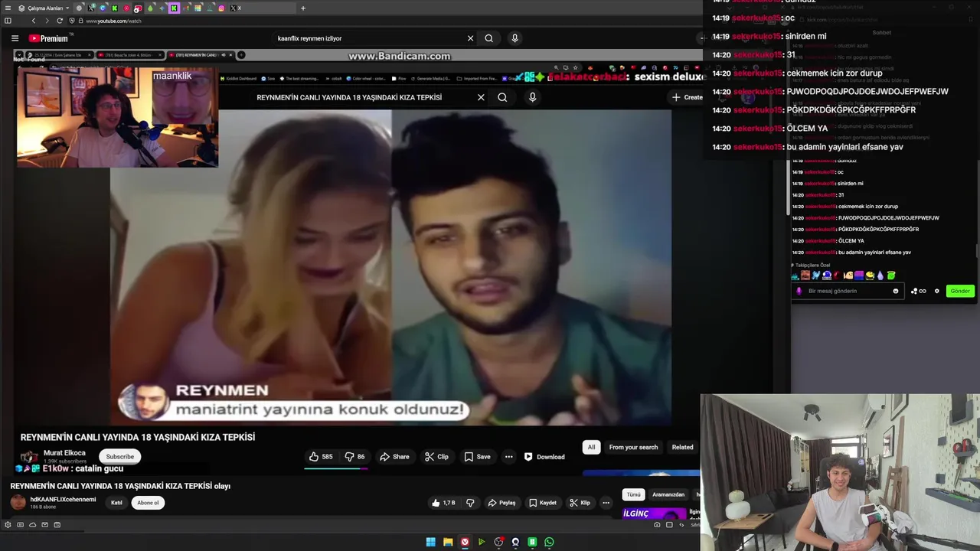Open the chat emoji picker smiley
The width and height of the screenshot is (980, 551).
[896, 291]
